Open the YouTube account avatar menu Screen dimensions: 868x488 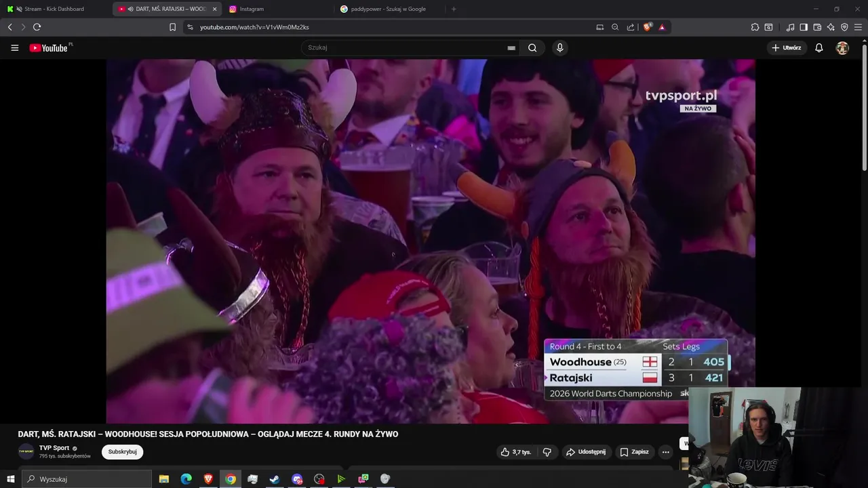pos(842,48)
